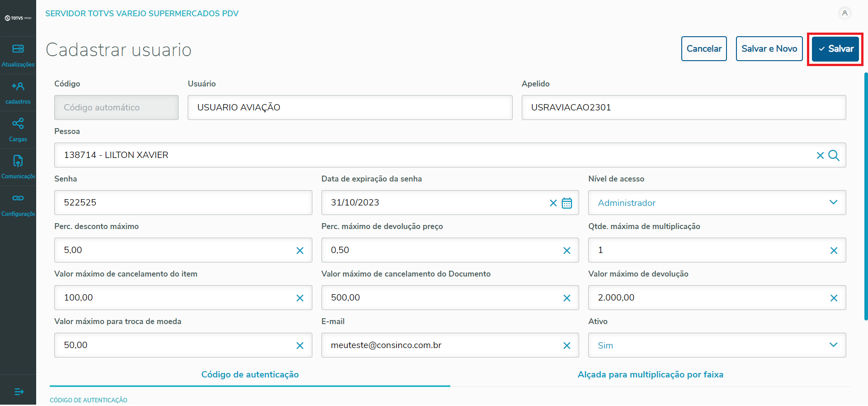Screen dimensions: 868x406
Task: Click the Usuário input field
Action: pos(350,107)
